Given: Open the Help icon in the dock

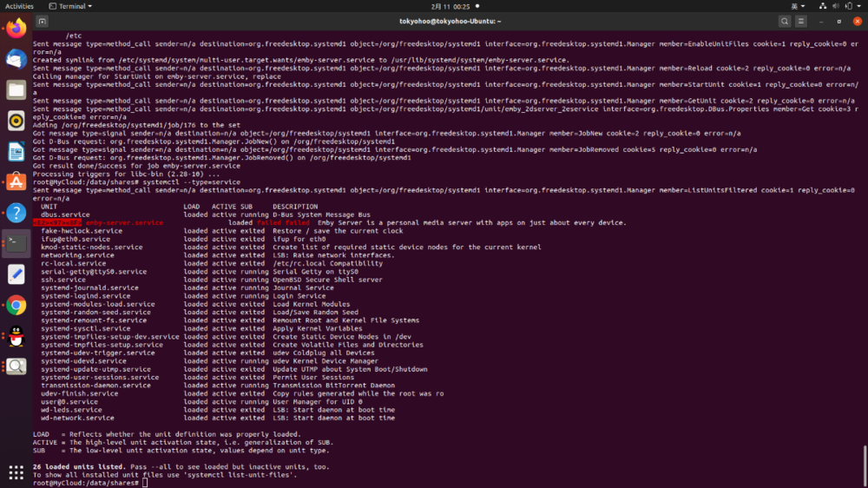Looking at the screenshot, I should coord(16,213).
